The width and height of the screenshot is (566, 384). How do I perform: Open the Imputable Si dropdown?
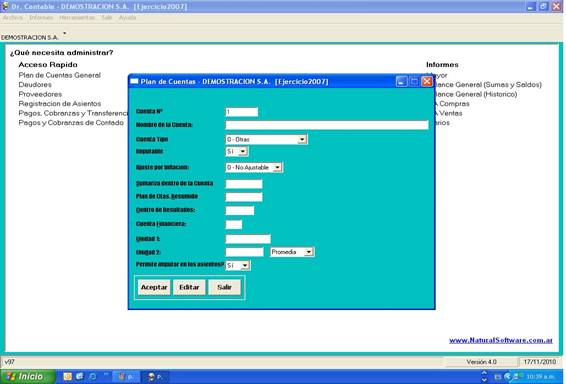(243, 152)
